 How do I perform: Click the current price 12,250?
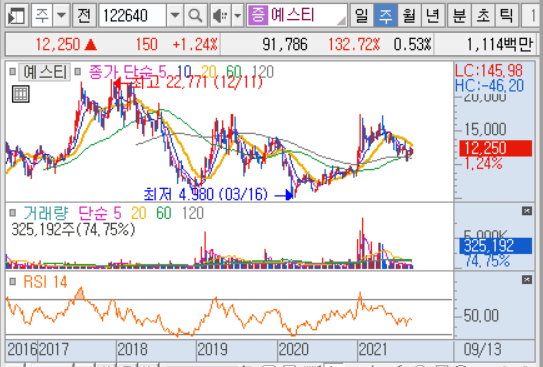[x=58, y=44]
